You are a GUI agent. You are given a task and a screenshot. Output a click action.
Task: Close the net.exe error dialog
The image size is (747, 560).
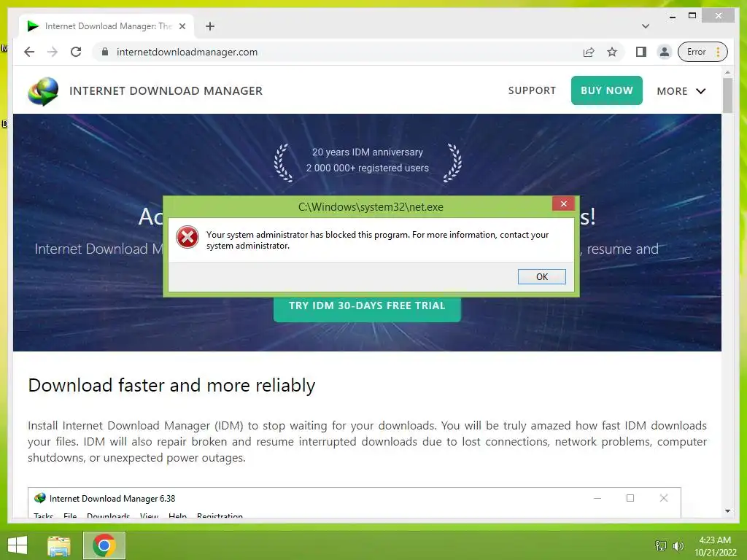coord(564,204)
